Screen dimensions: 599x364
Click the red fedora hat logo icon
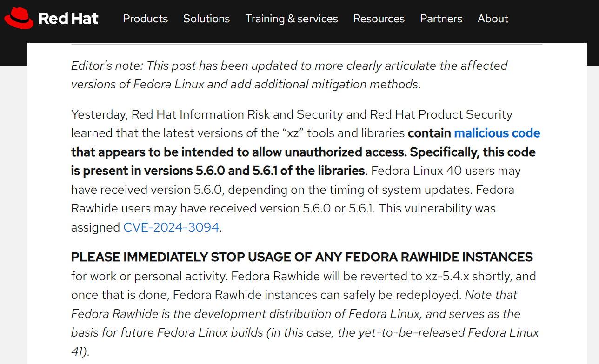tap(19, 19)
